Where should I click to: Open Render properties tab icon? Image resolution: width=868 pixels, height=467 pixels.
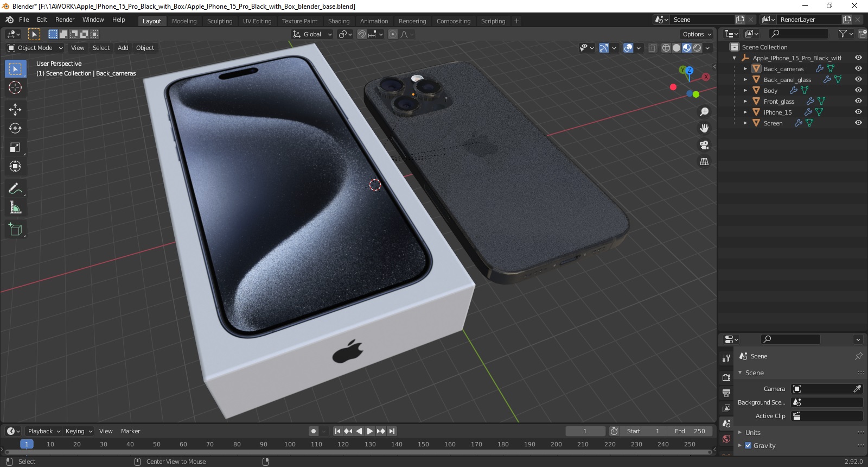click(x=726, y=377)
